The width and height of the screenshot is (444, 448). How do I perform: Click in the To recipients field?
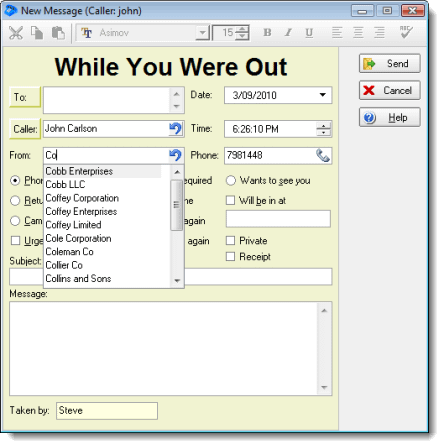point(107,100)
